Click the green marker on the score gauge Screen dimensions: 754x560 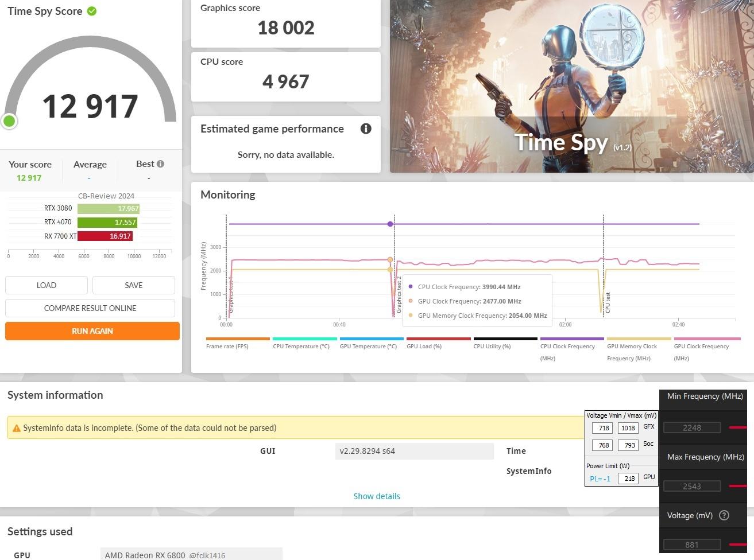9,121
